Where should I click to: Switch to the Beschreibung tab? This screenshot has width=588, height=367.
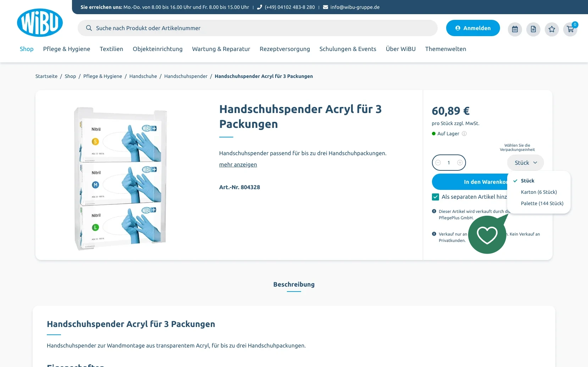coord(294,284)
